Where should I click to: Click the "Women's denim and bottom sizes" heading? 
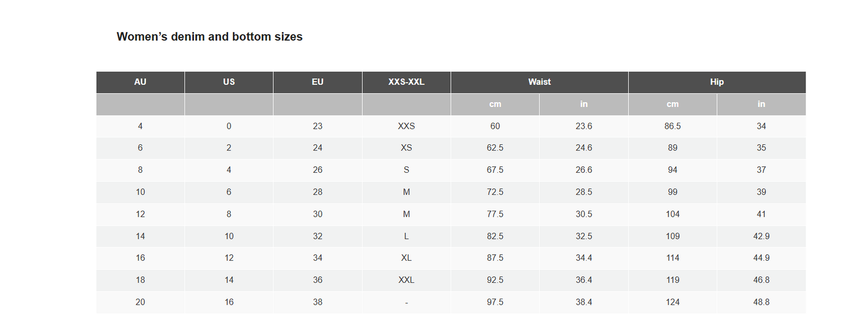coord(209,37)
